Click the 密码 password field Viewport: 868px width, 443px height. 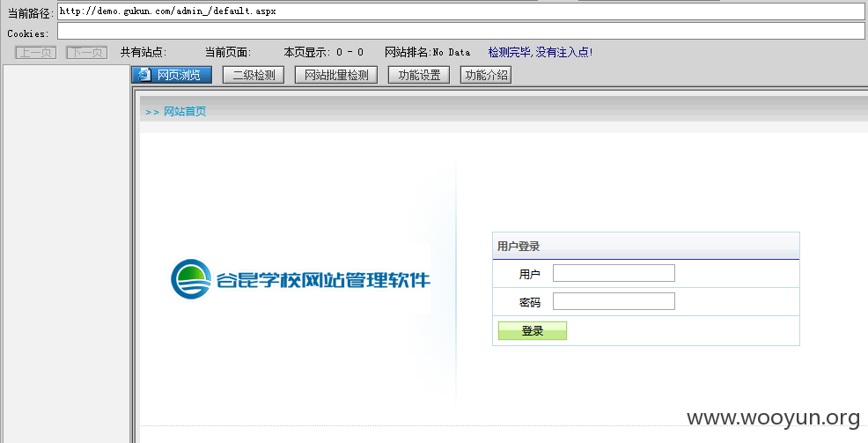point(614,301)
